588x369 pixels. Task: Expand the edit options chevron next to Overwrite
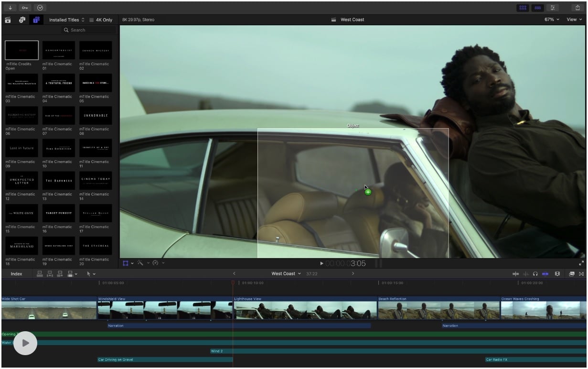76,274
